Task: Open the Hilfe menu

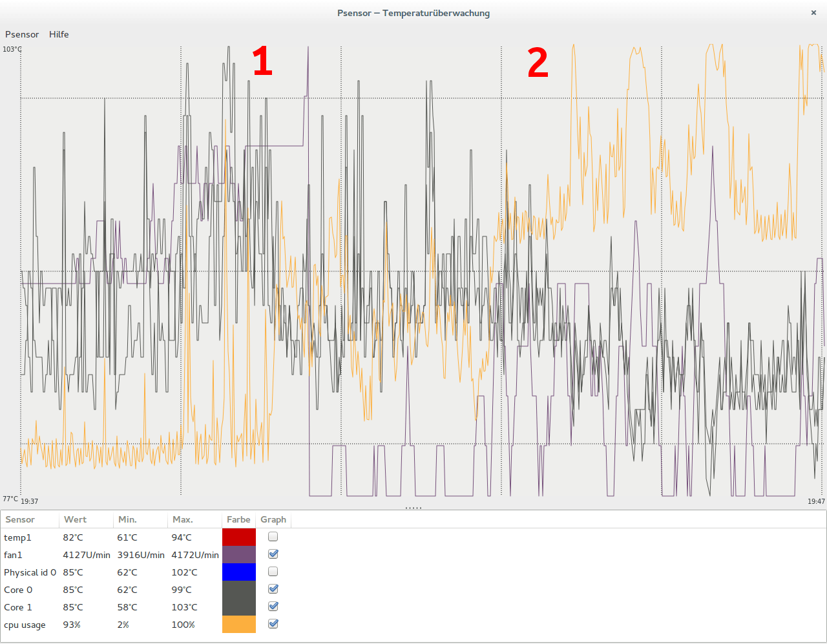Action: click(59, 34)
